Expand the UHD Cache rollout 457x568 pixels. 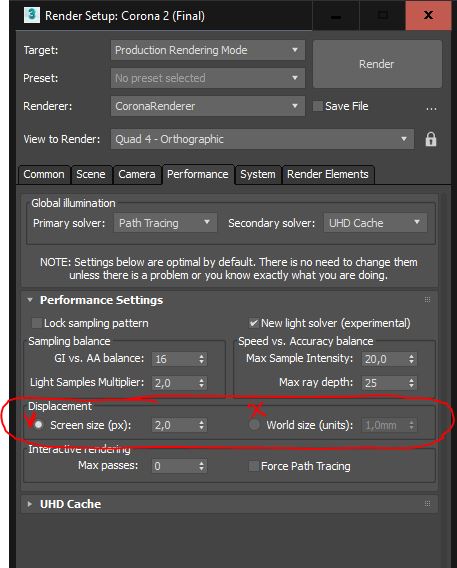pyautogui.click(x=30, y=504)
